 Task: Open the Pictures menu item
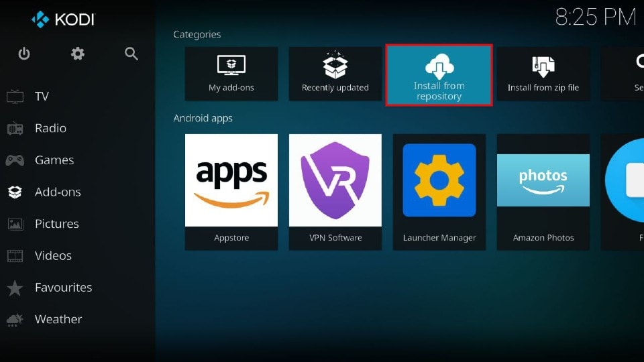(x=56, y=224)
